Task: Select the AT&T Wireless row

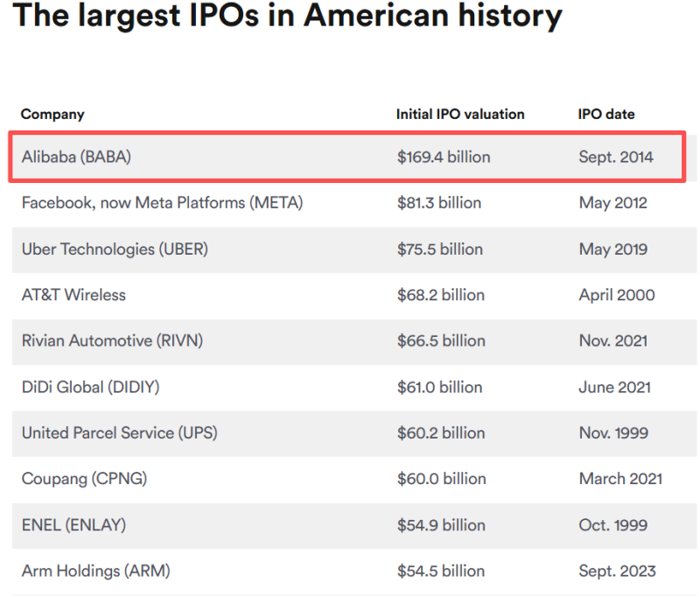Action: 354,296
